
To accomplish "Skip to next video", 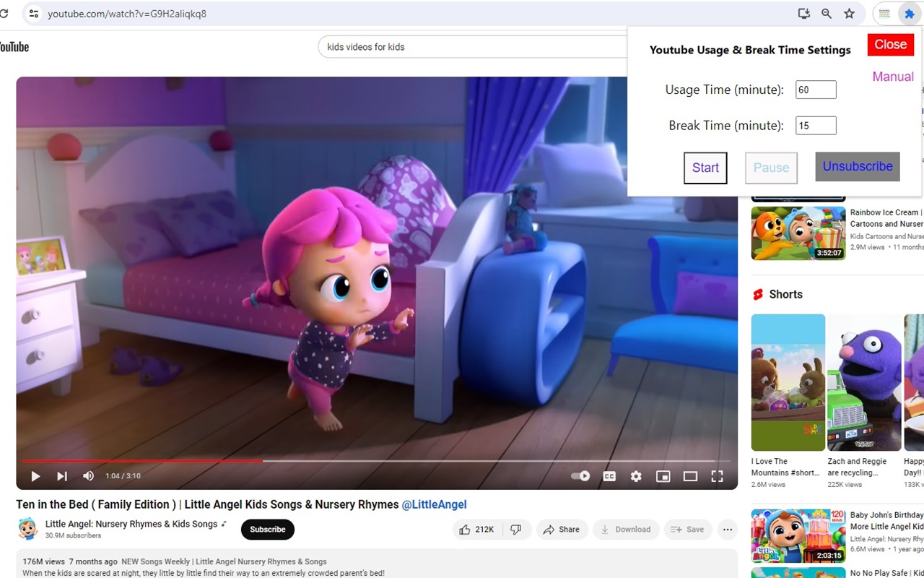I will click(x=62, y=476).
